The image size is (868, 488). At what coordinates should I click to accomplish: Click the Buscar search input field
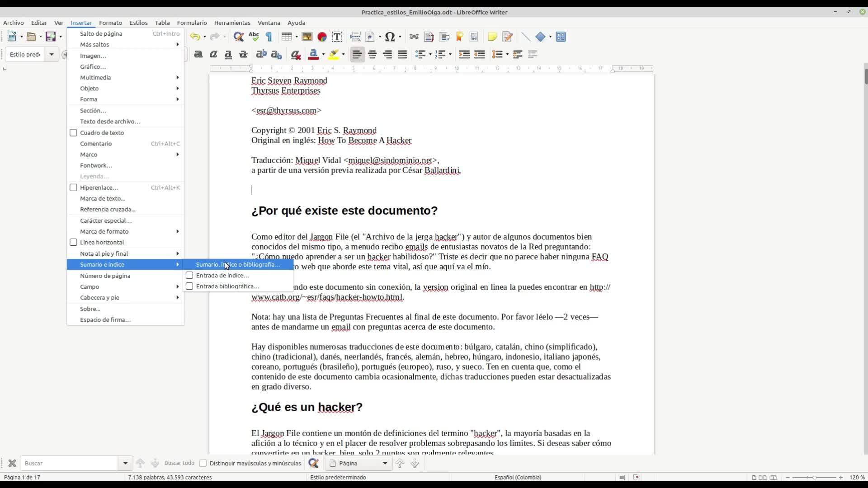point(70,463)
